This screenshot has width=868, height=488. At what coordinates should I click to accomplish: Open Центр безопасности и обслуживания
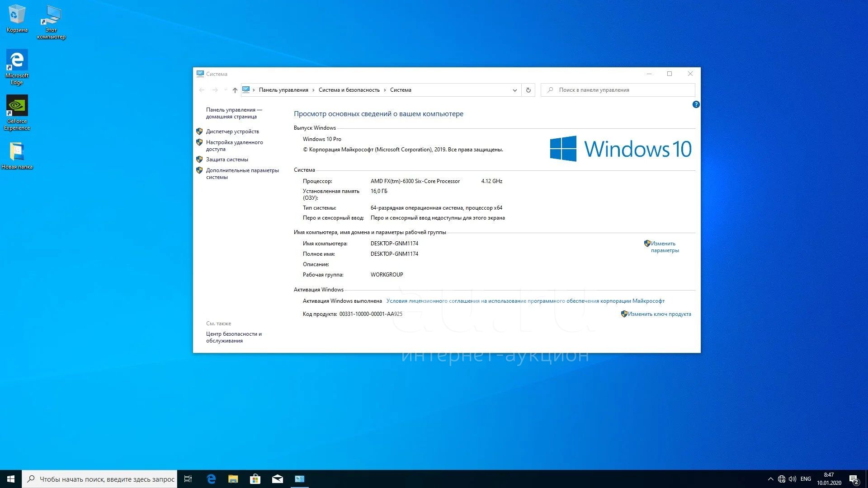[x=234, y=337]
